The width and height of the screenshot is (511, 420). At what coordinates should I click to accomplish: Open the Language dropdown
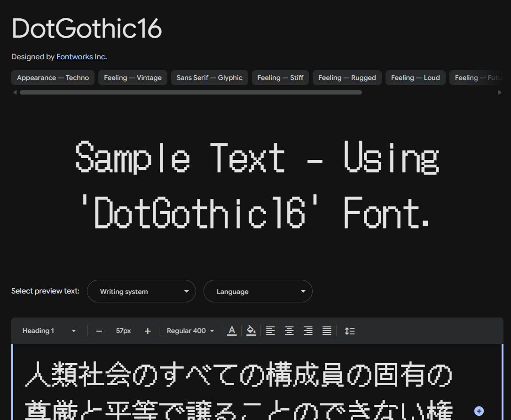(258, 291)
